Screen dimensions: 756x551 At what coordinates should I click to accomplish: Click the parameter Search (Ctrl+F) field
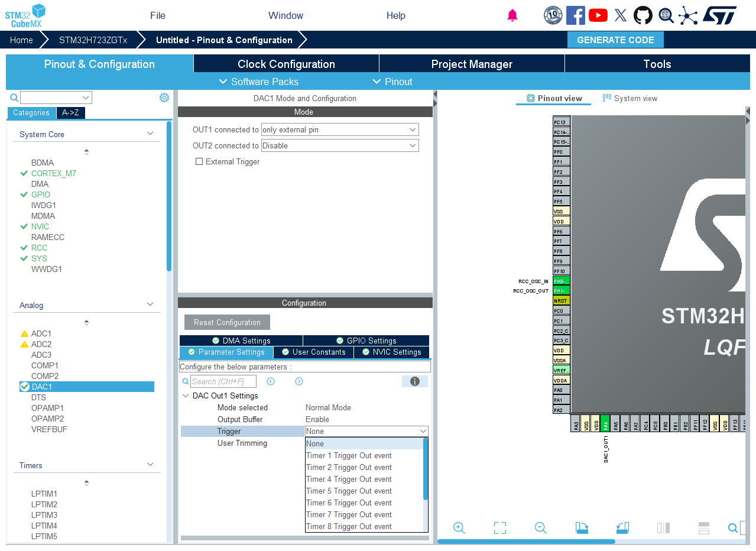(x=223, y=381)
